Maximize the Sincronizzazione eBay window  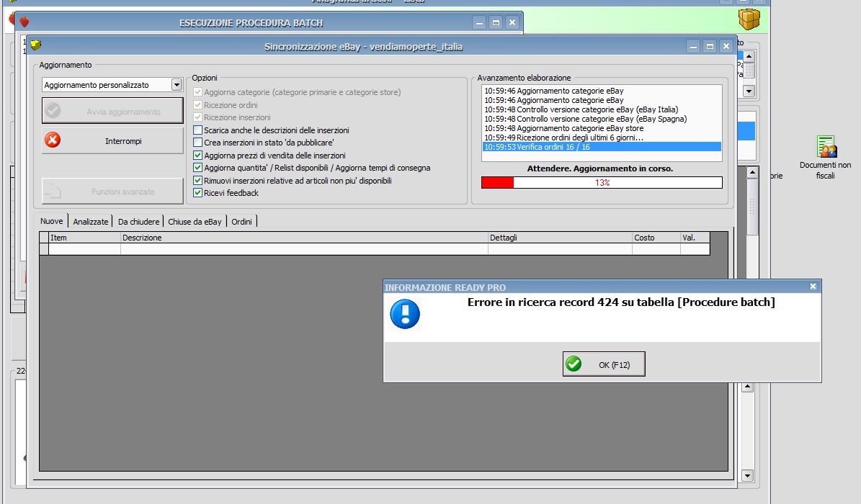point(710,47)
